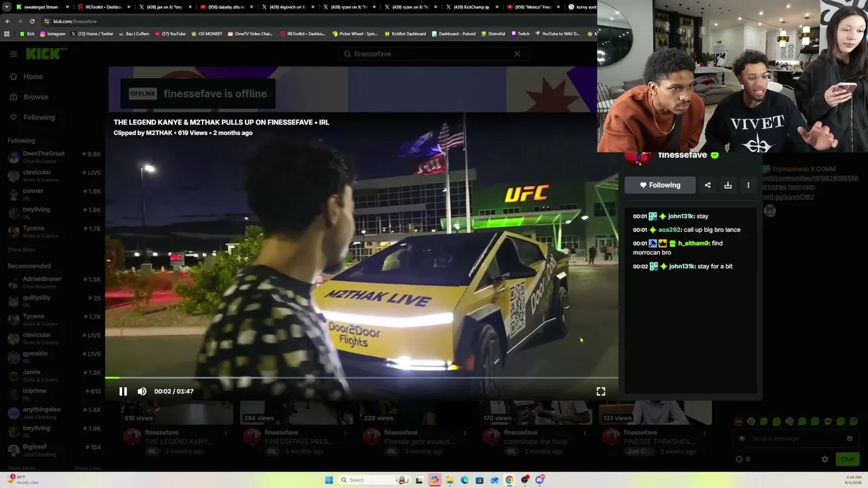Open the browser tab search dropdown arrow
Screen dimensions: 868x488
click(x=5, y=7)
